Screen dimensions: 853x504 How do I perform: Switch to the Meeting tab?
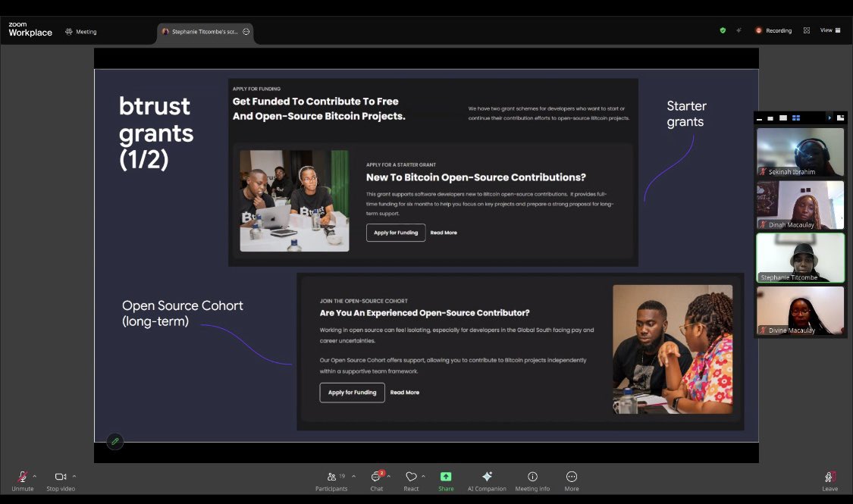(x=81, y=32)
